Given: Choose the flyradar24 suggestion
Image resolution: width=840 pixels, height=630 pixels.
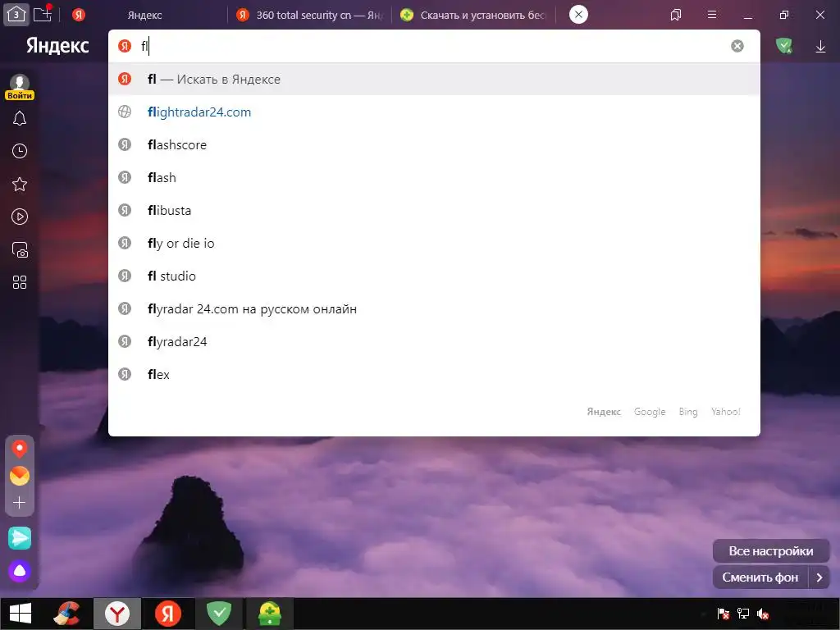Looking at the screenshot, I should click(x=434, y=342).
